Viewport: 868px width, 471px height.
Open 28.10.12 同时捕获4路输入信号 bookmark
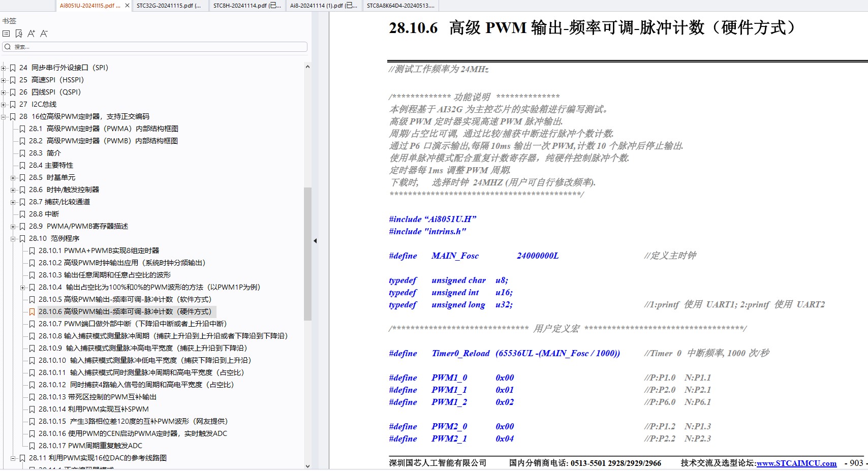(136, 385)
